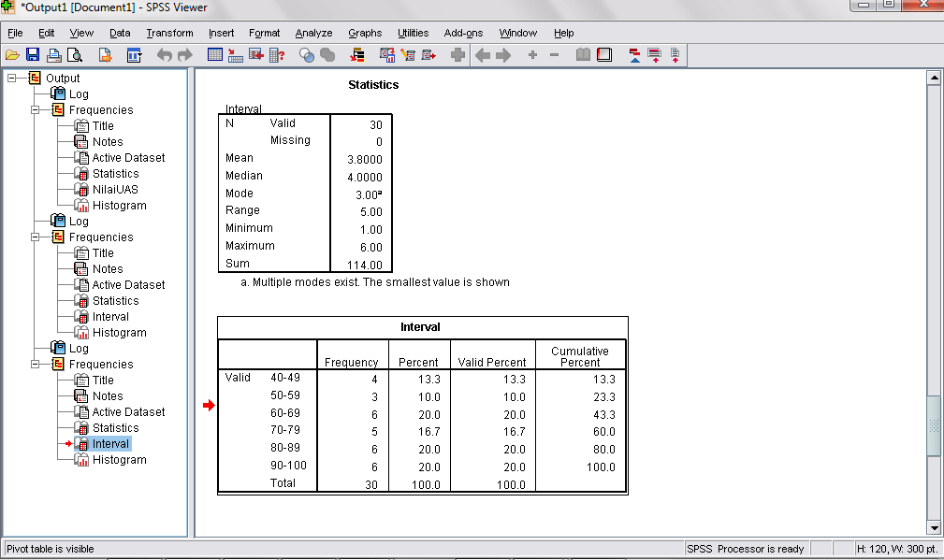This screenshot has width=944, height=560.
Task: Click the 90-100 row label in Interval table
Action: pos(288,466)
